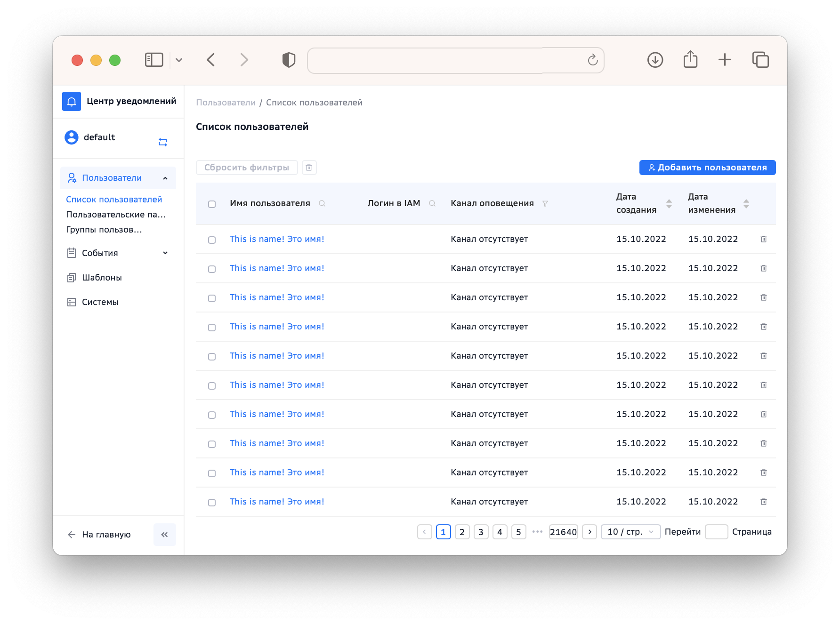Check the first user row checkbox

[x=212, y=240]
